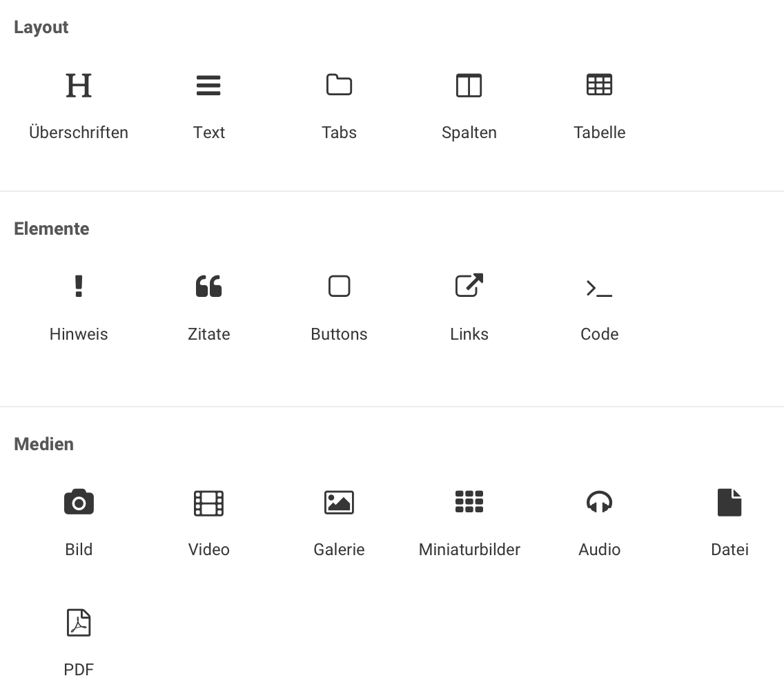Image resolution: width=784 pixels, height=696 pixels.
Task: Insert a Spalten columns layout
Action: [x=469, y=85]
